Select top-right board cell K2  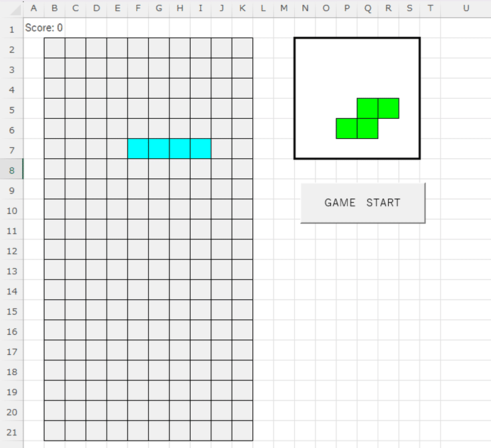(x=242, y=48)
